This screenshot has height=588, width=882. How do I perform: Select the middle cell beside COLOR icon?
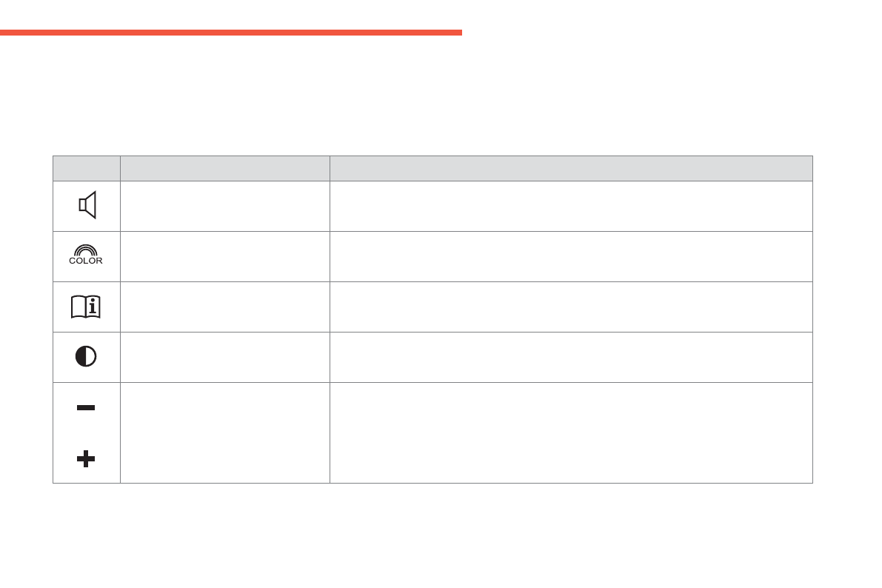(x=224, y=256)
